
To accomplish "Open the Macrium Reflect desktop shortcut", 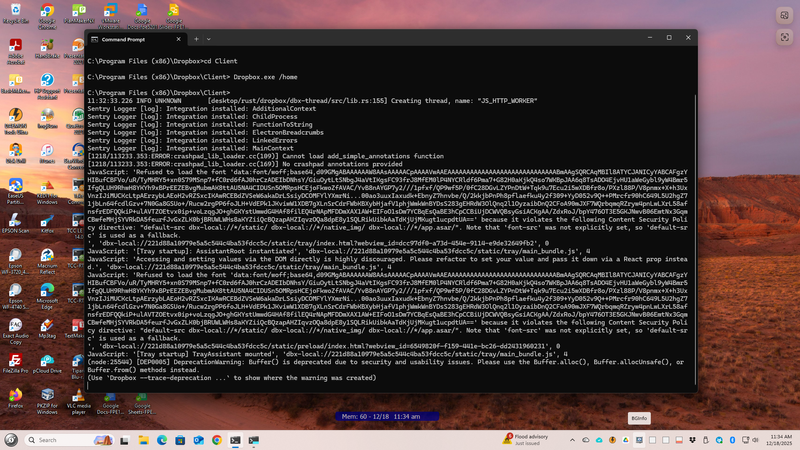I will [47, 256].
